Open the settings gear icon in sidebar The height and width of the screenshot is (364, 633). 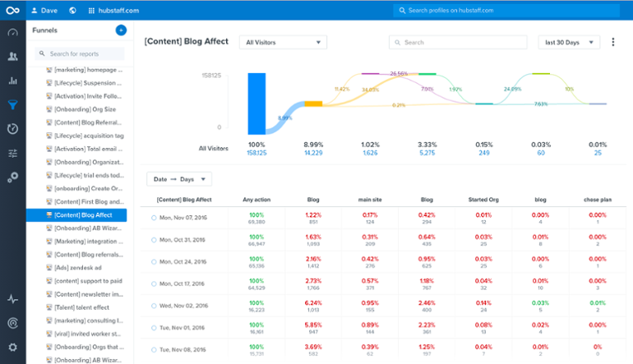[13, 347]
